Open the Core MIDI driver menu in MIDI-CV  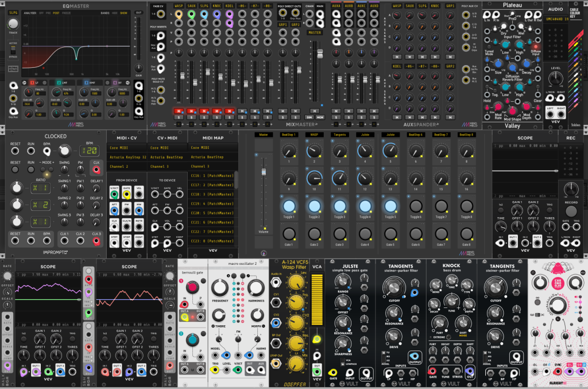[126, 148]
